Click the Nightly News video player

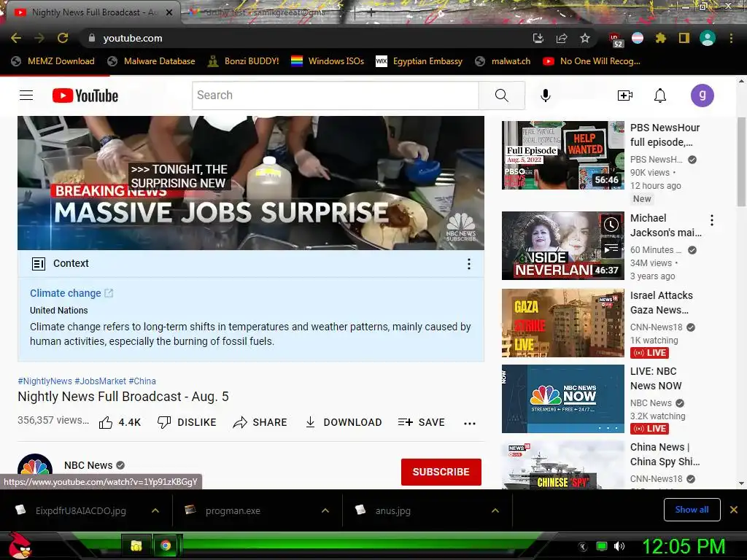click(251, 183)
